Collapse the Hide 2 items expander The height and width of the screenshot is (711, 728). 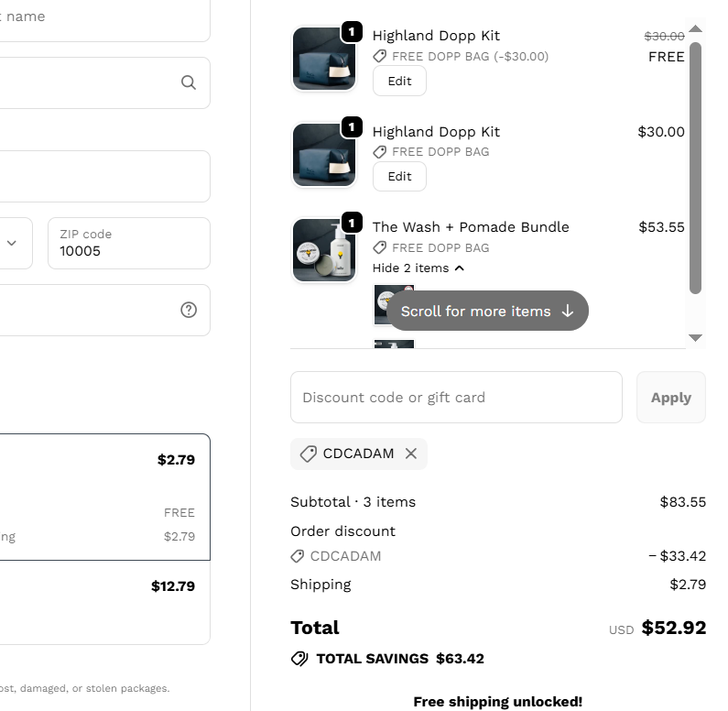pos(418,268)
